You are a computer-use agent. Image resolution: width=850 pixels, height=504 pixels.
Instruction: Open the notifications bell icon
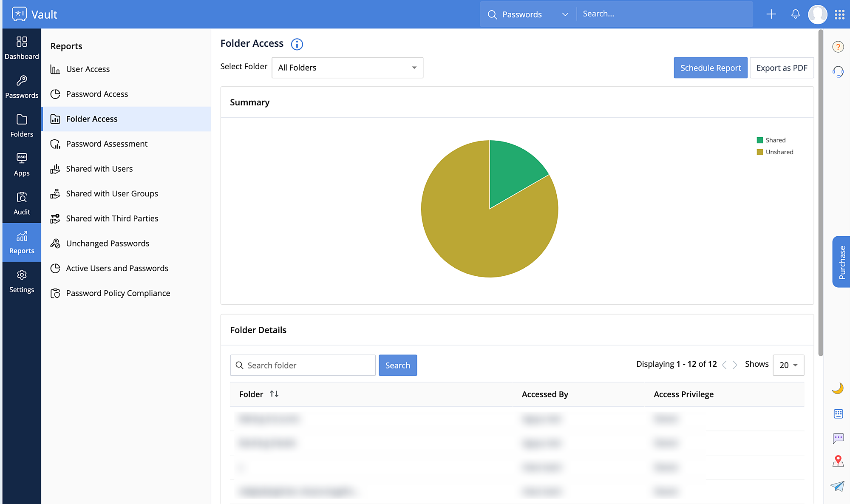(795, 14)
